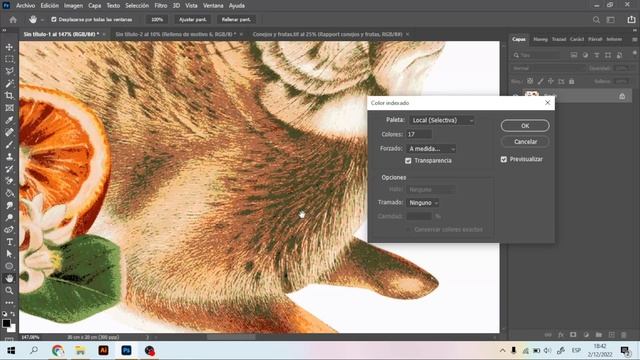Click the Colores input field
640x360 pixels.
tap(419, 134)
